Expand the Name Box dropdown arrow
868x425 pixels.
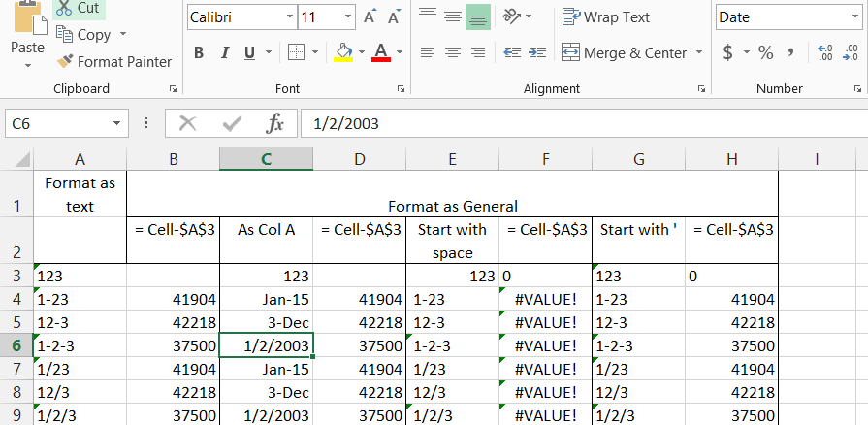pos(116,123)
